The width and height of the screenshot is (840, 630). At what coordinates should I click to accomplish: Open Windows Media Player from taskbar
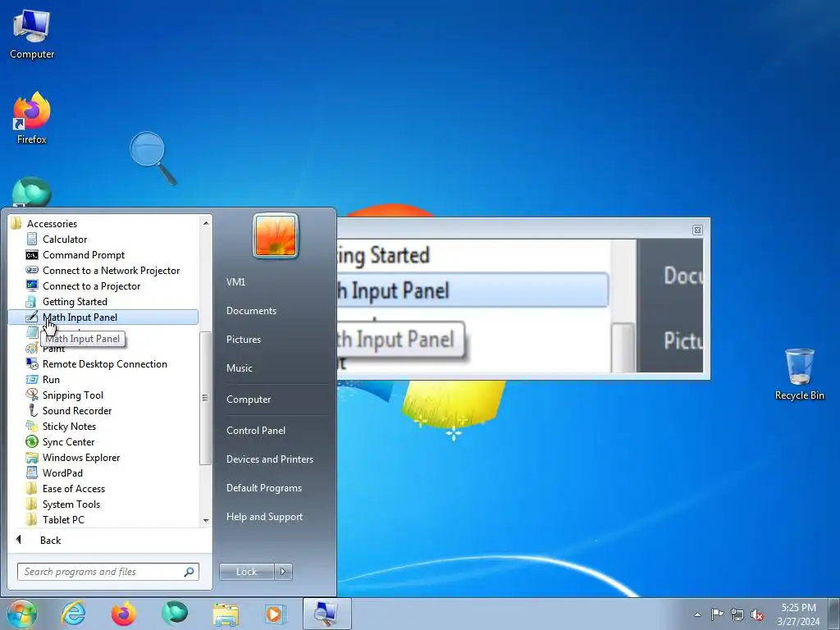point(276,614)
